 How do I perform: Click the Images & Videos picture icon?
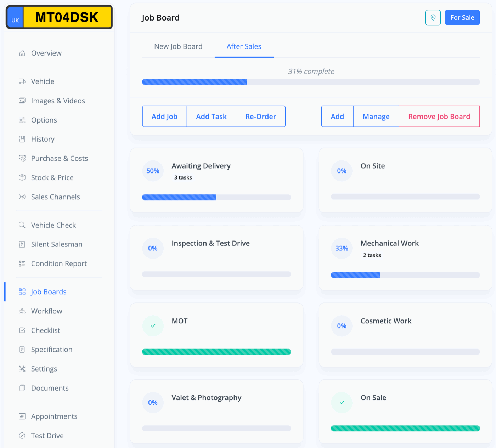pos(22,101)
